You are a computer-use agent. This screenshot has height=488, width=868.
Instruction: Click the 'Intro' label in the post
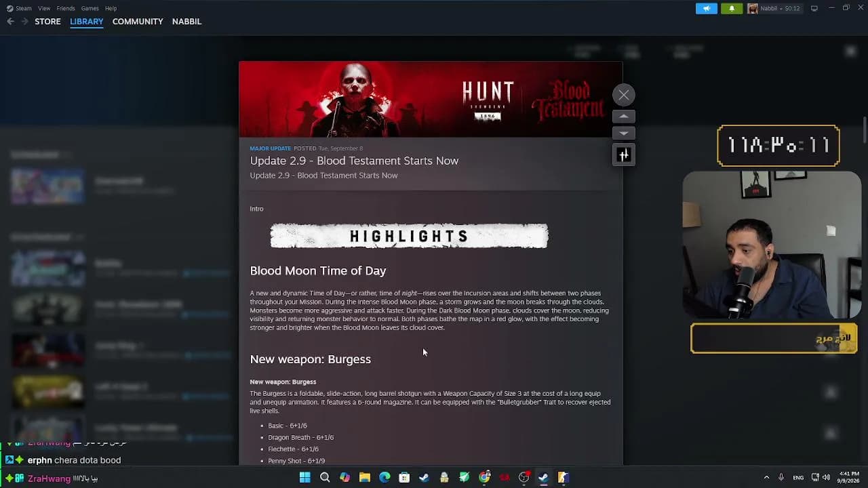pos(256,209)
